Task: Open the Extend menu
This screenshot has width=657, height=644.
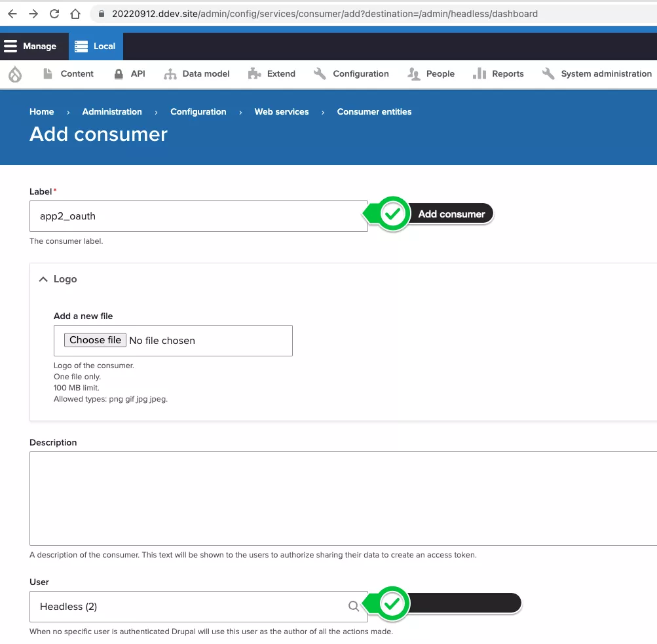Action: pos(272,74)
